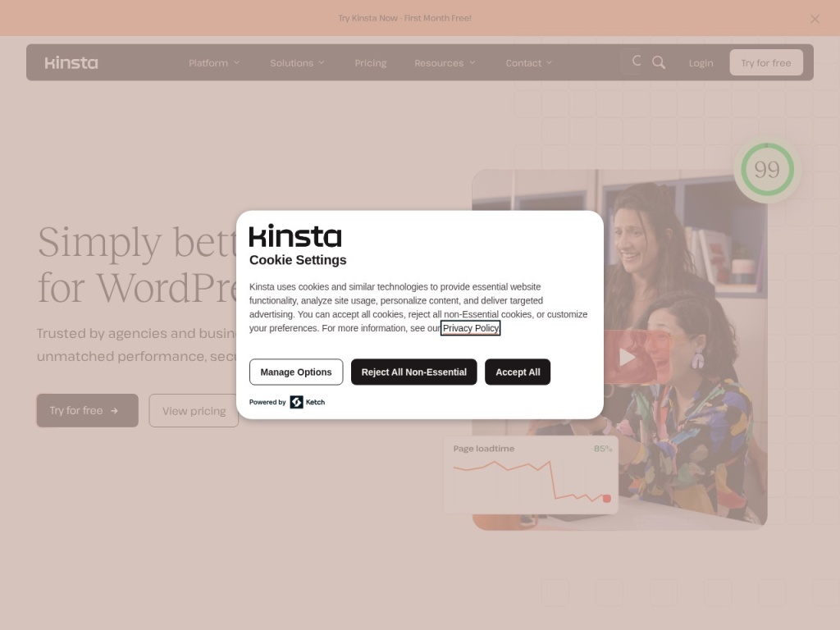Click the promo banner text
The width and height of the screenshot is (840, 630).
pyautogui.click(x=404, y=18)
